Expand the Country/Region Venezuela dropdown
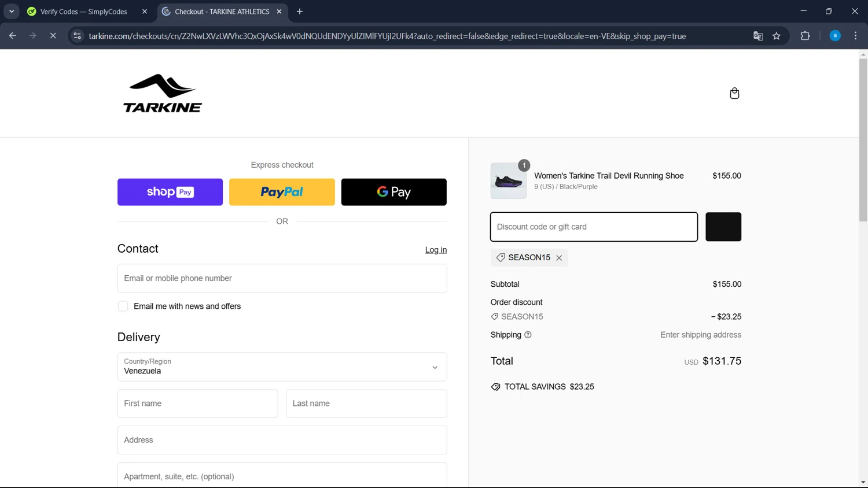Screen dimensions: 868x488 click(x=282, y=367)
